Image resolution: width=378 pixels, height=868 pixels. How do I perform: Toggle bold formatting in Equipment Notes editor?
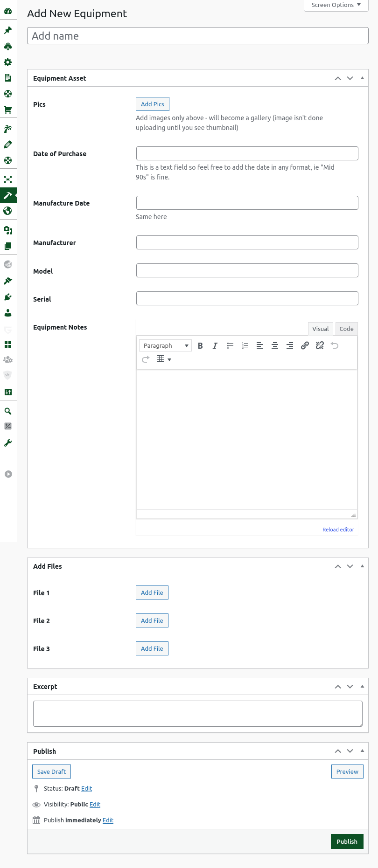pos(200,345)
